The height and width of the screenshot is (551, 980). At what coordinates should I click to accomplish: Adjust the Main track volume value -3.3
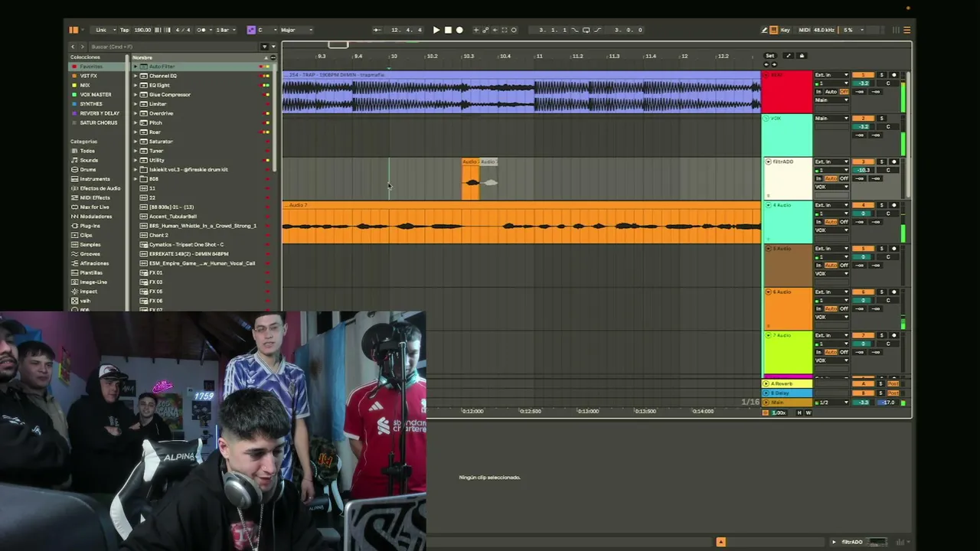tap(863, 403)
